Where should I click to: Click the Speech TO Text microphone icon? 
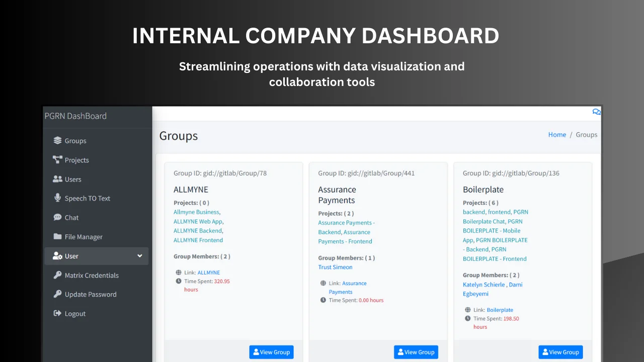tap(57, 198)
